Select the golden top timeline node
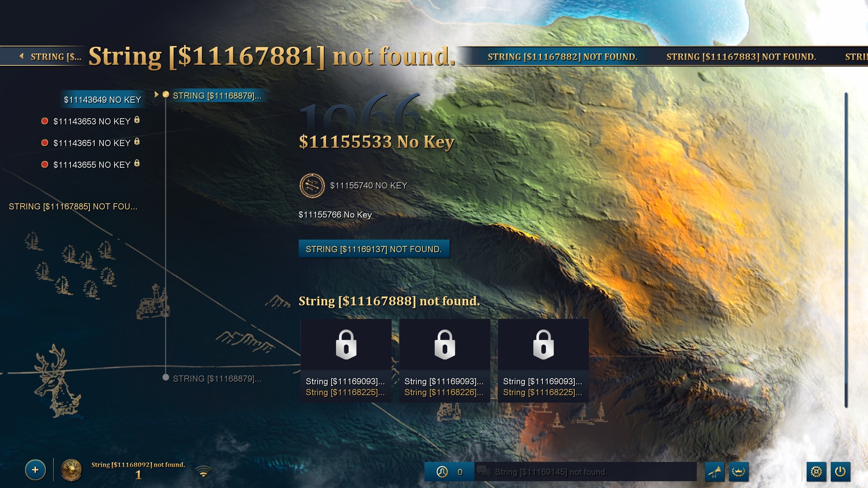The width and height of the screenshot is (868, 488). [166, 95]
